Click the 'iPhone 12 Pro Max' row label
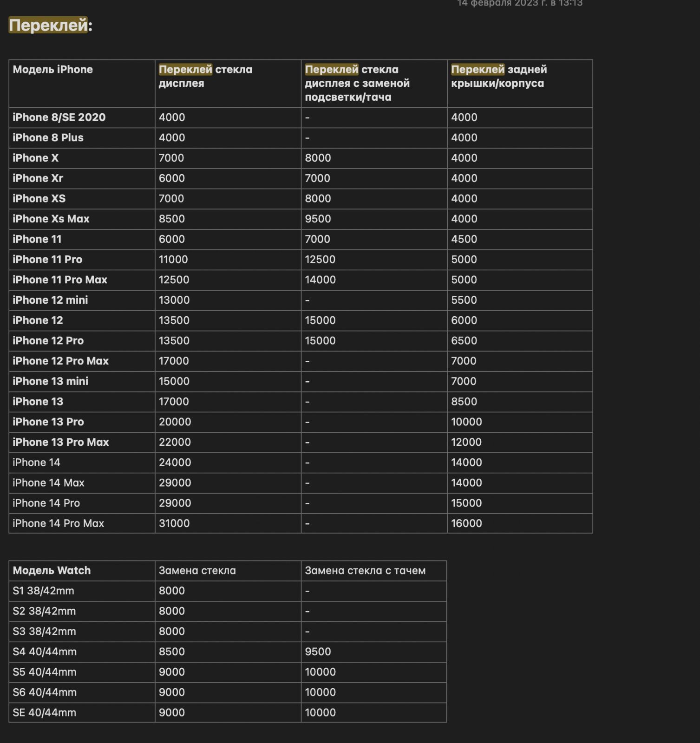 tap(60, 361)
